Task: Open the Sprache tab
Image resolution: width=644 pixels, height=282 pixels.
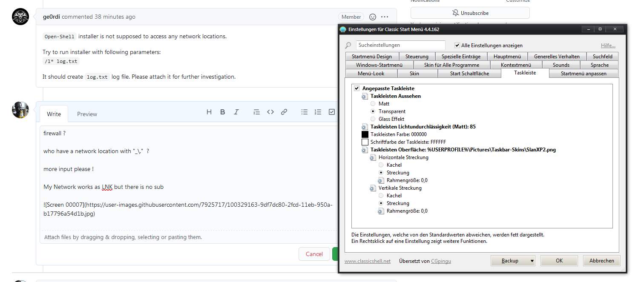Action: pos(599,65)
